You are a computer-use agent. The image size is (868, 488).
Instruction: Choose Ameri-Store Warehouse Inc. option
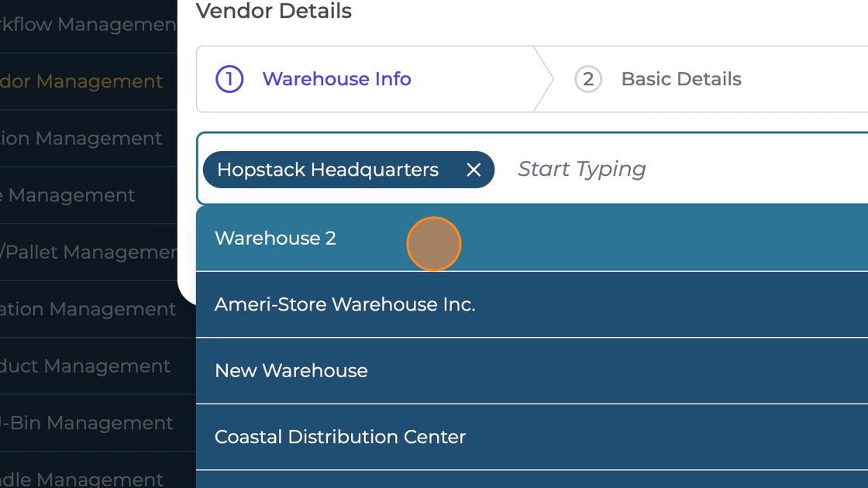coord(345,304)
